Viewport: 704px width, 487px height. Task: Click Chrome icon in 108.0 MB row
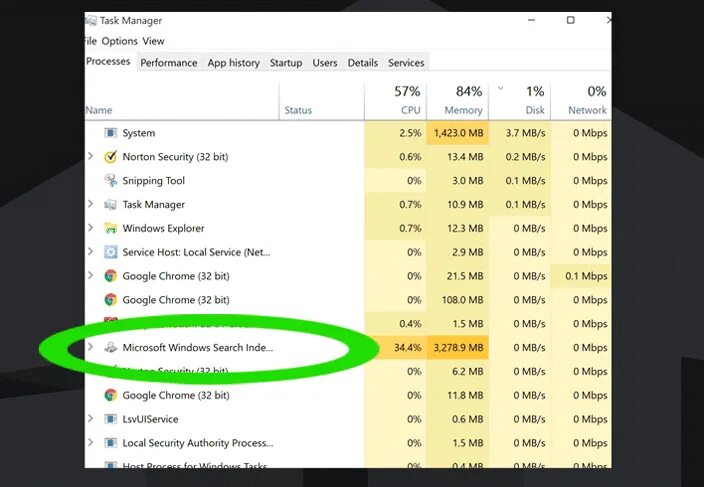coord(110,299)
